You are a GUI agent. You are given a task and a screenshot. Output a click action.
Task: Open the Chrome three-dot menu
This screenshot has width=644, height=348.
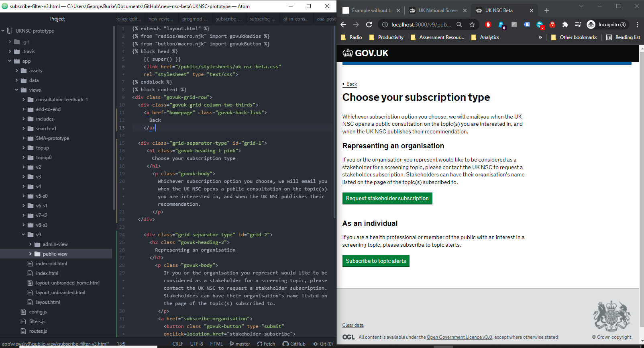click(637, 25)
